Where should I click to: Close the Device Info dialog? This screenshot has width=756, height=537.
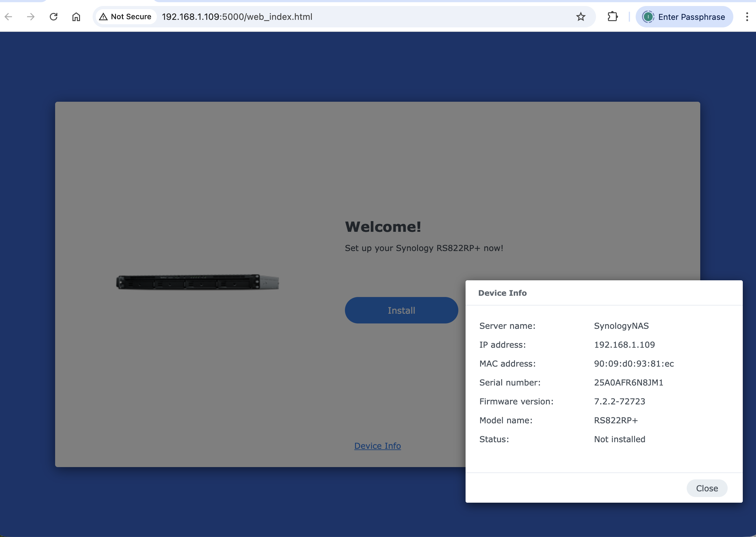coord(707,488)
